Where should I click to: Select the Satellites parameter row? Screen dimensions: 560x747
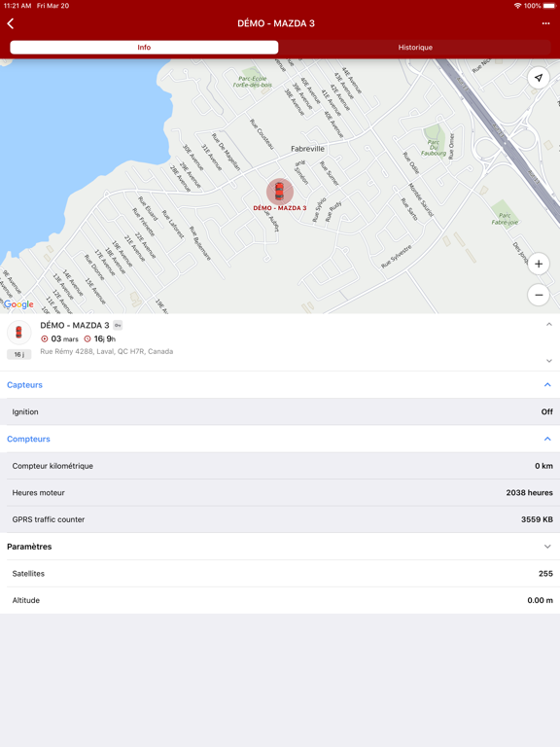point(280,574)
